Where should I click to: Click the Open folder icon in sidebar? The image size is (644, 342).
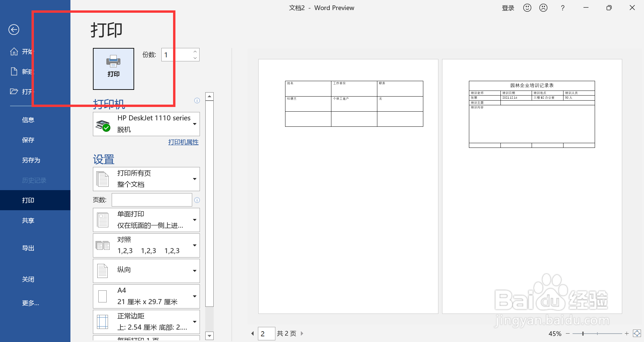14,92
